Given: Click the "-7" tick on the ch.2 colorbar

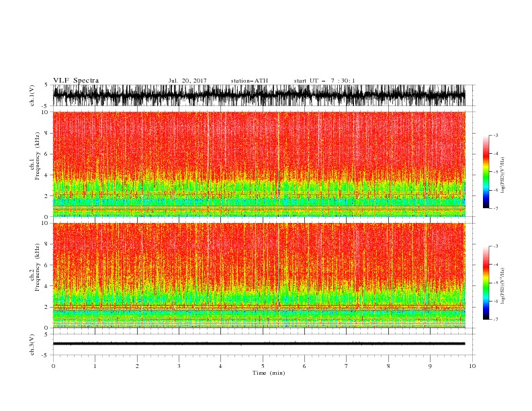Looking at the screenshot, I should (495, 320).
